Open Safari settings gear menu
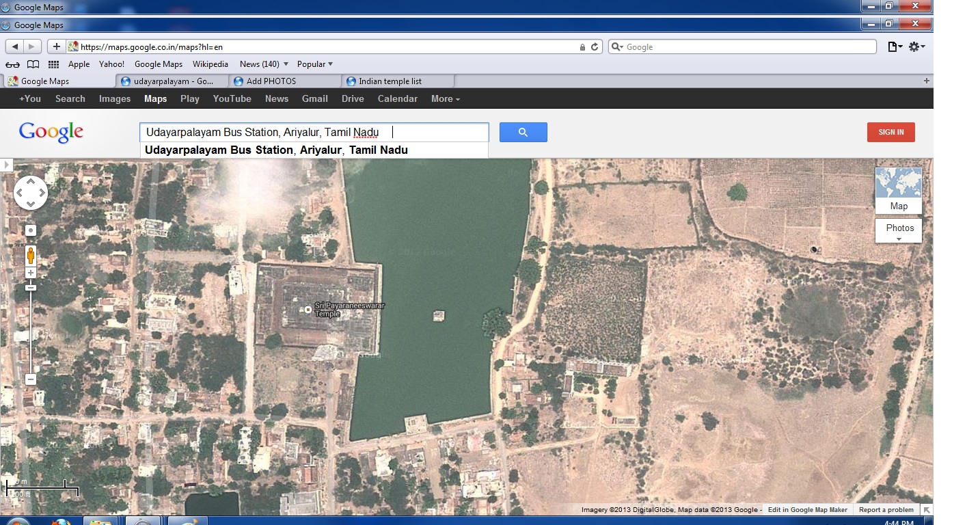The width and height of the screenshot is (980, 525). [916, 46]
